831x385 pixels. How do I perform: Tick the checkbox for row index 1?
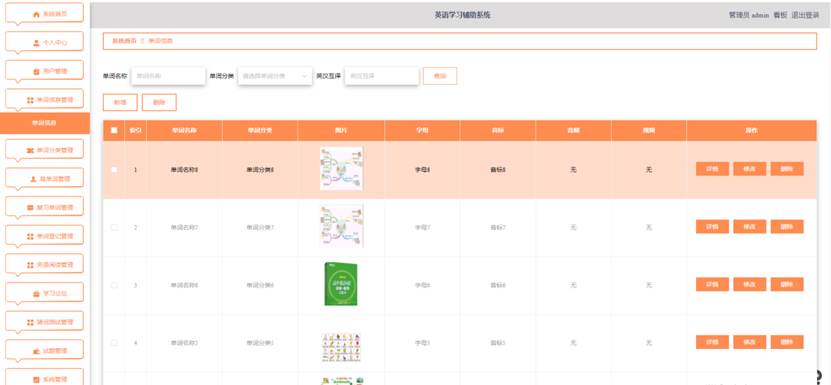click(114, 170)
